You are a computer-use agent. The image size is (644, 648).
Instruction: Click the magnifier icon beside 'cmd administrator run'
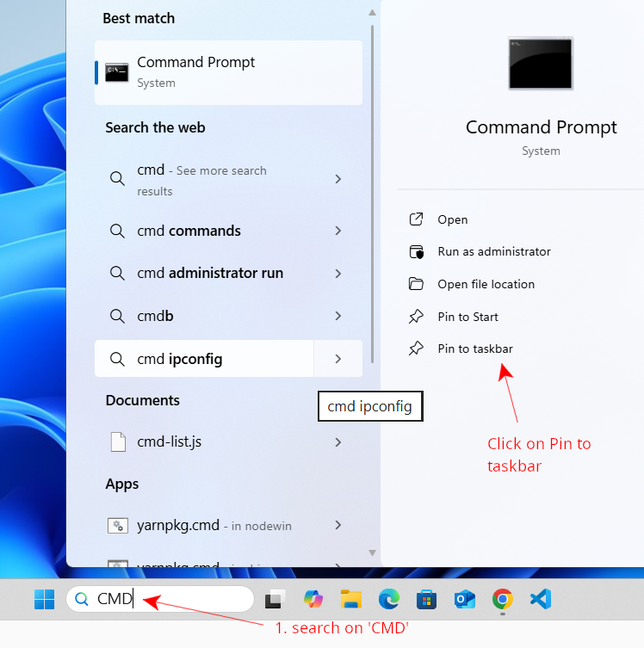point(117,273)
